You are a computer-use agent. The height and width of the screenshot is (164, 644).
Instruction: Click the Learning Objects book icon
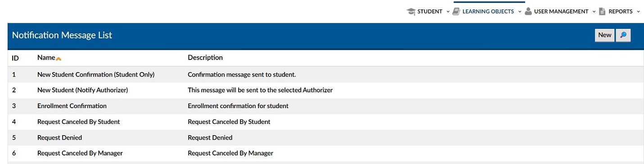pos(456,12)
